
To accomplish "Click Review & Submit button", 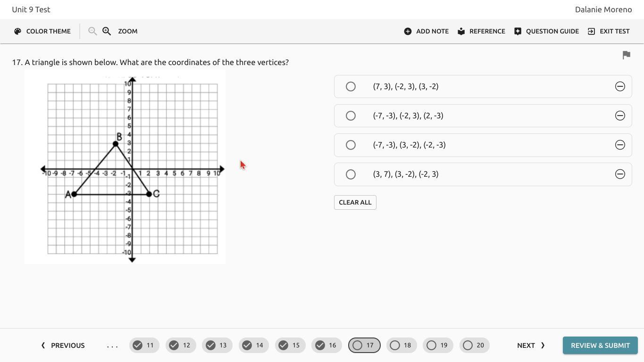I will pyautogui.click(x=600, y=346).
